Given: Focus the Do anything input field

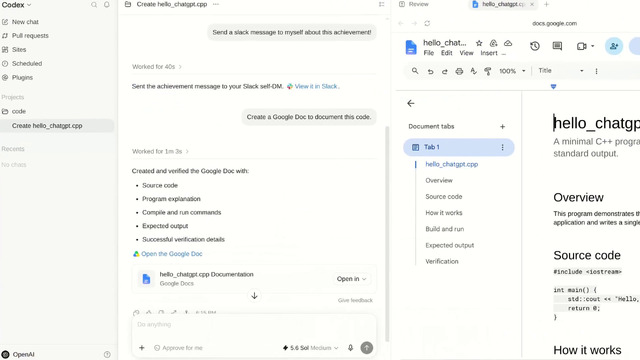Looking at the screenshot, I should pyautogui.click(x=253, y=325).
